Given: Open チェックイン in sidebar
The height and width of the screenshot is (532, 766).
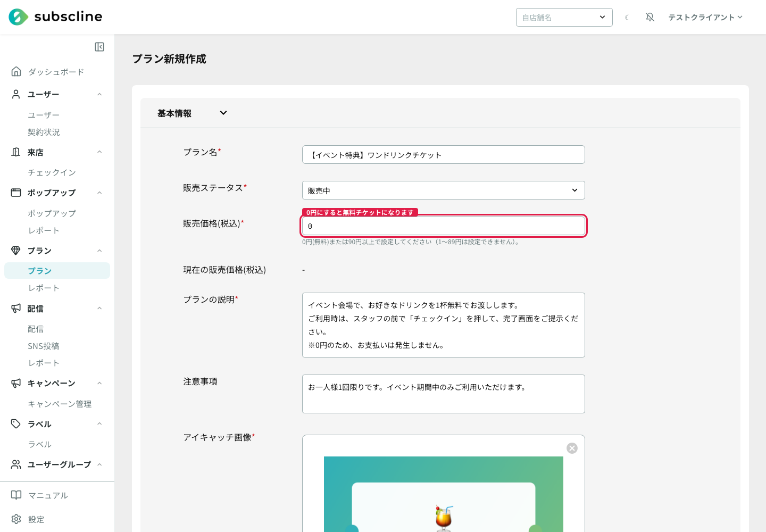Looking at the screenshot, I should (x=52, y=172).
